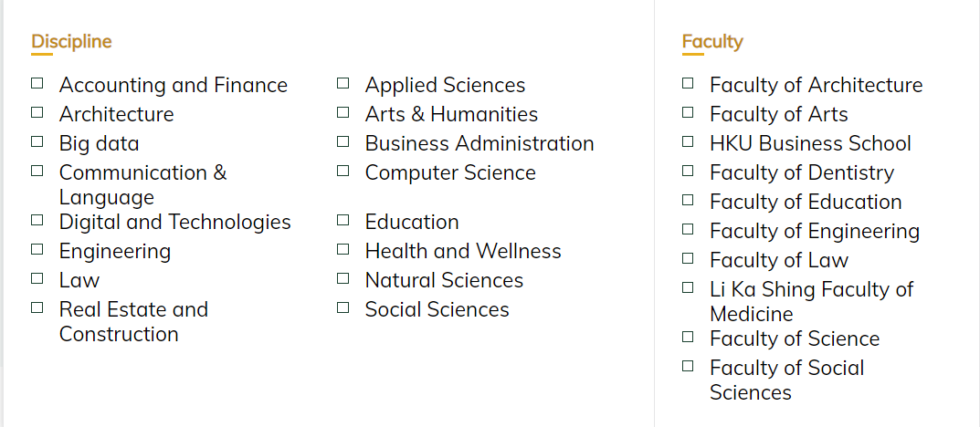Check the Arts & Humanities box
980x427 pixels.
coord(343,112)
